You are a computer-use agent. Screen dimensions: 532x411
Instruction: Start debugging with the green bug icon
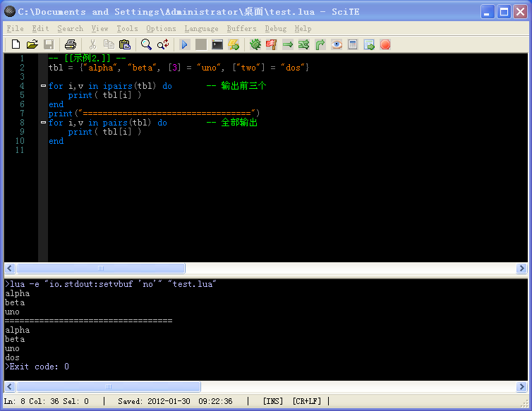[x=255, y=44]
